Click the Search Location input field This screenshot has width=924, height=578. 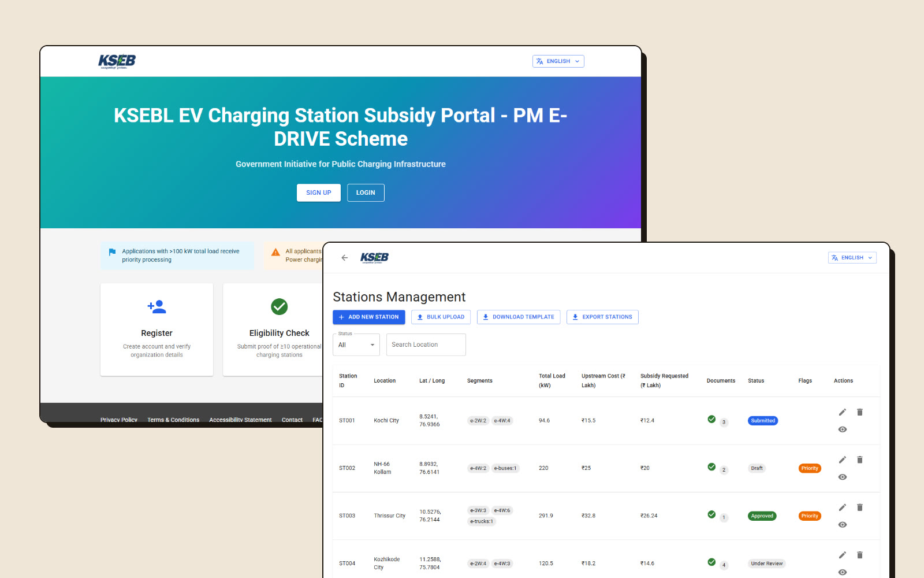click(426, 344)
